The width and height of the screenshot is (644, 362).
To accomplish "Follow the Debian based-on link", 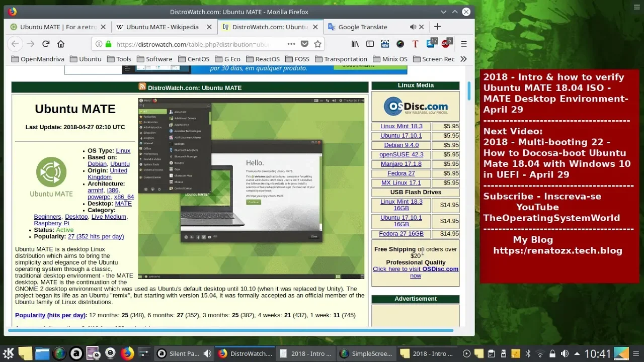I will tap(97, 163).
